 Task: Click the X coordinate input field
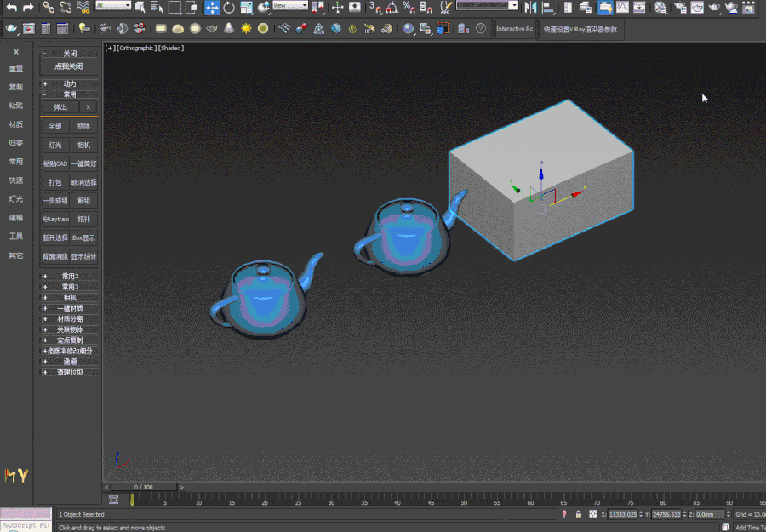tap(622, 514)
